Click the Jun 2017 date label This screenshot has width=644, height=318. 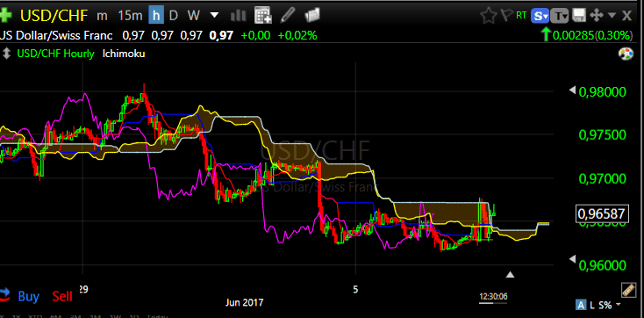pos(245,303)
